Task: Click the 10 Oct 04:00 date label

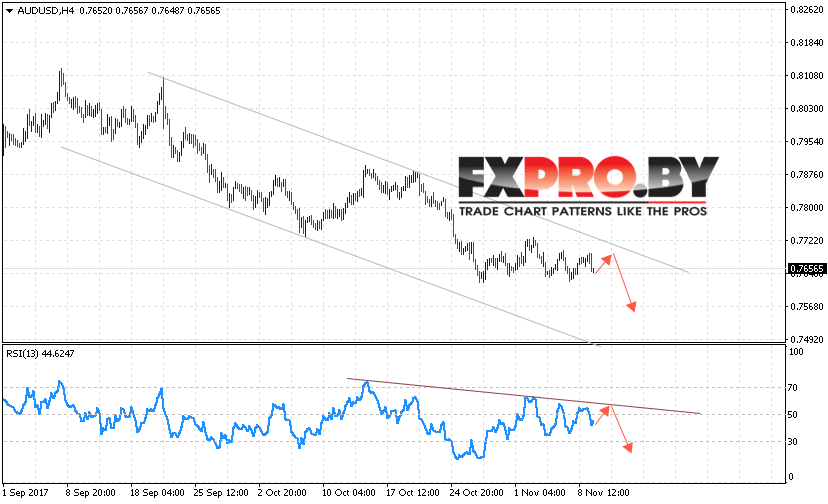Action: (349, 493)
